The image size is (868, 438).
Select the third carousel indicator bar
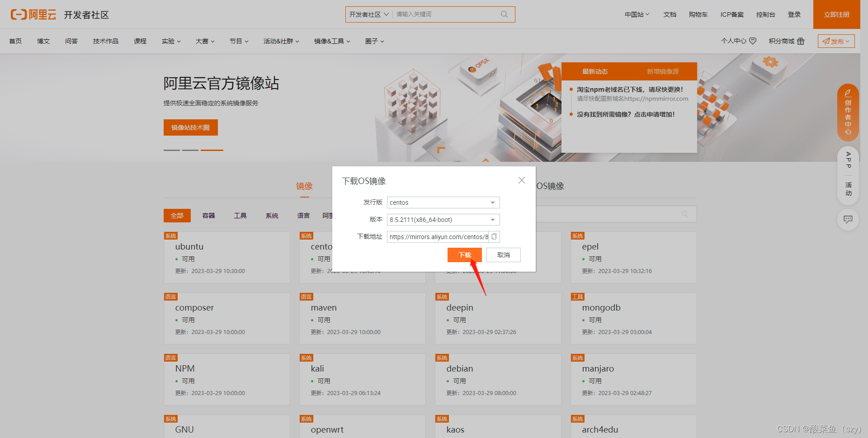[212, 150]
